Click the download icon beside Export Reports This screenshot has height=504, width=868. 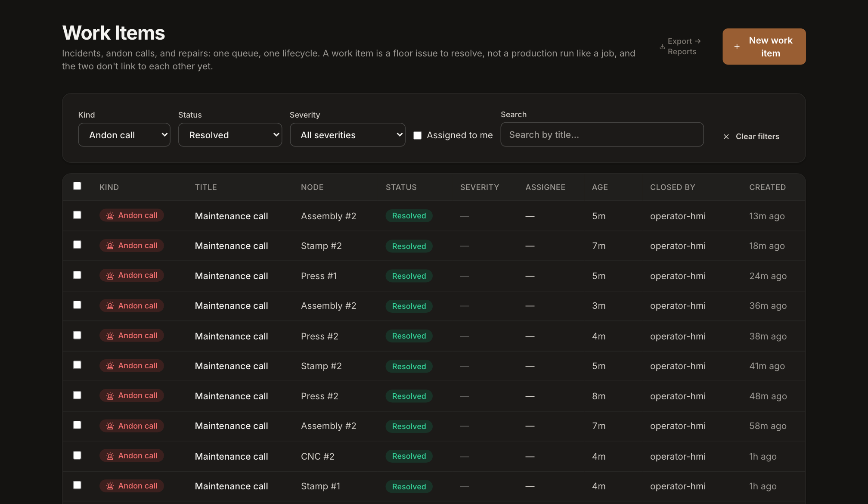coord(662,47)
